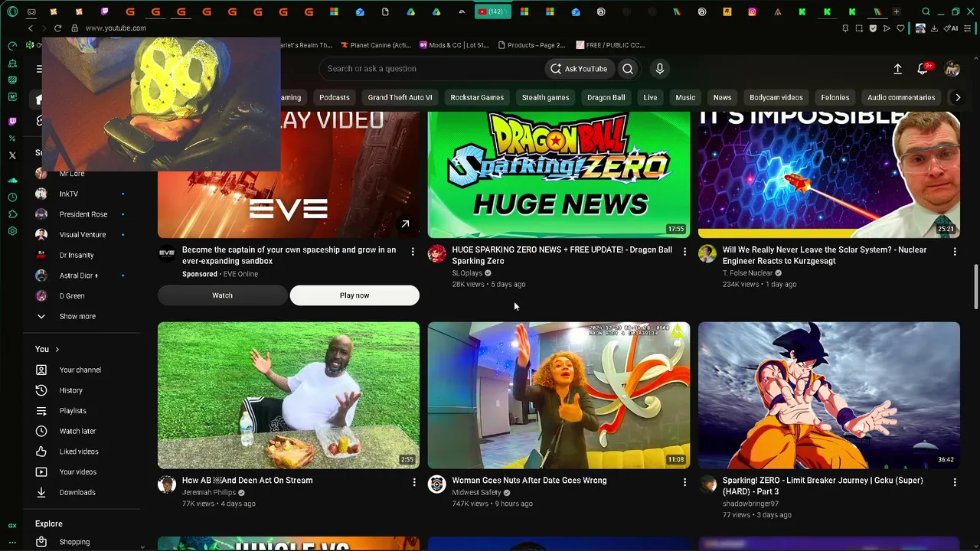Screen dimensions: 980x551
Task: Select the Stealth games filter chip
Action: [546, 97]
